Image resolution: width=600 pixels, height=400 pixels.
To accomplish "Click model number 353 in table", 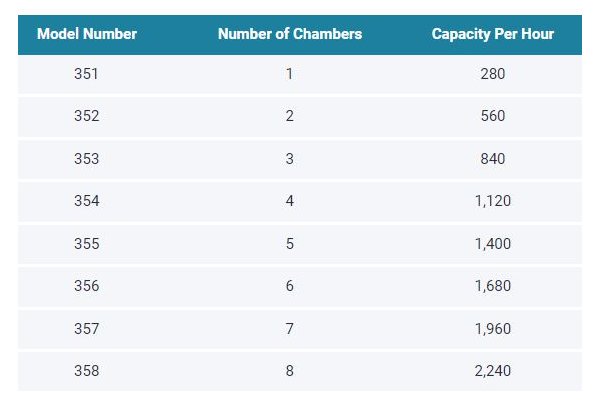I will pos(87,159).
